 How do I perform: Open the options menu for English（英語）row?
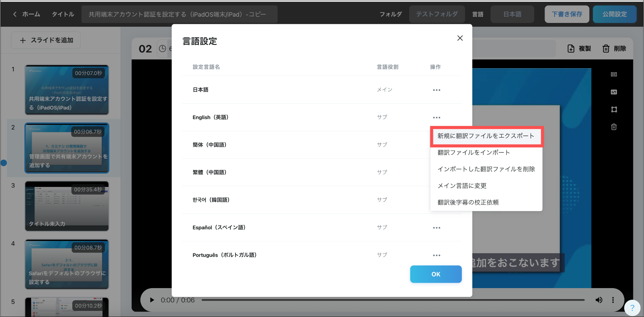point(436,118)
